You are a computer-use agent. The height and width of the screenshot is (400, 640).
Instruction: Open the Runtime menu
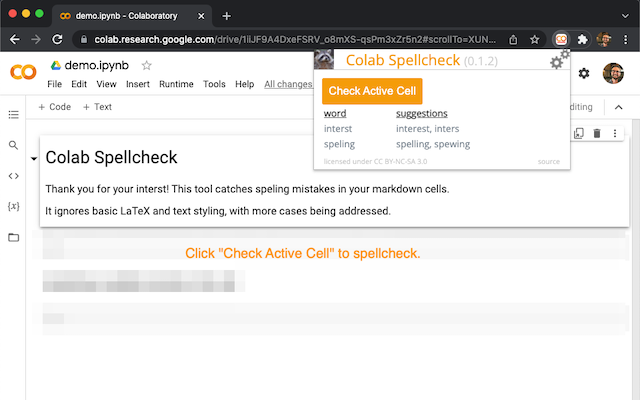(176, 84)
